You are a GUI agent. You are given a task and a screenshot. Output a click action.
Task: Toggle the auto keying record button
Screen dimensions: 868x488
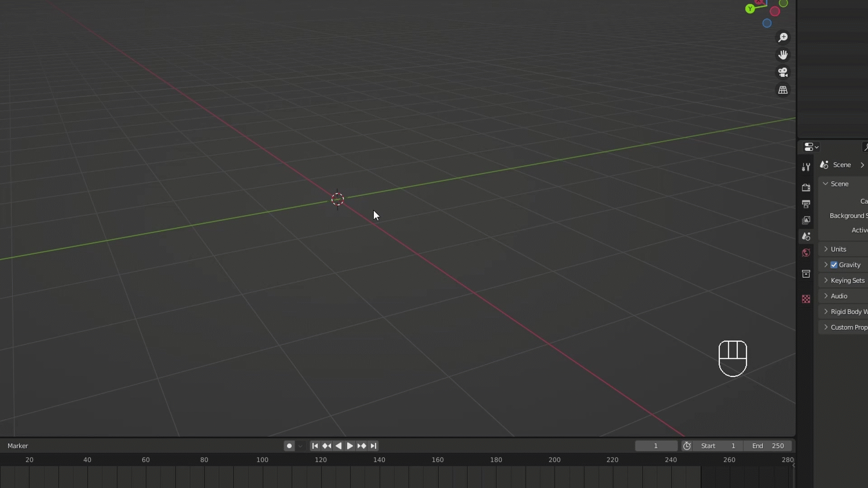tap(289, 446)
